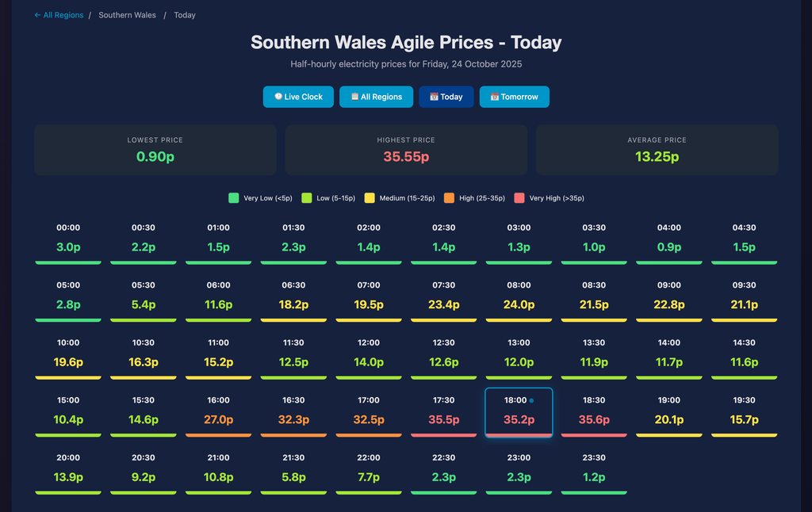Open the Live Clock button
The width and height of the screenshot is (812, 512).
click(x=298, y=97)
